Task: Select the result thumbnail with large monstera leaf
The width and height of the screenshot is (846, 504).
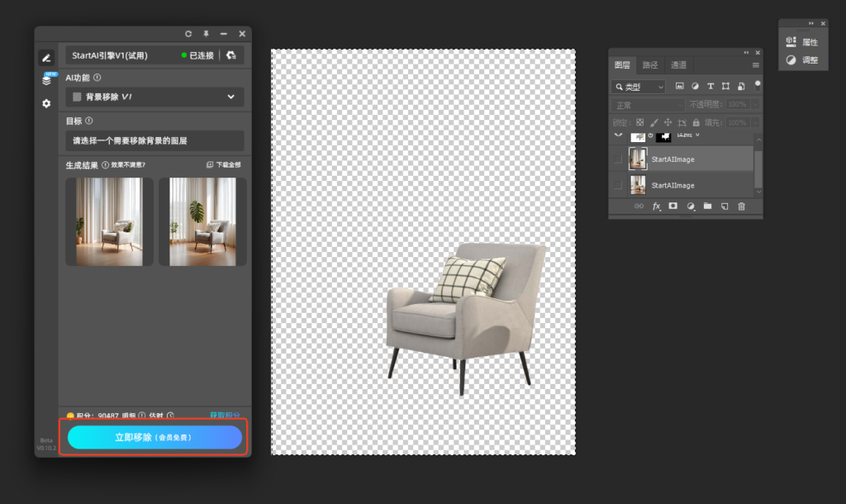Action: pyautogui.click(x=202, y=221)
